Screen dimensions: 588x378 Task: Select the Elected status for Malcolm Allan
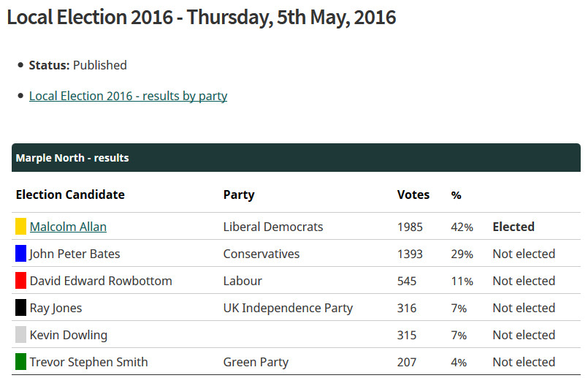pyautogui.click(x=513, y=227)
